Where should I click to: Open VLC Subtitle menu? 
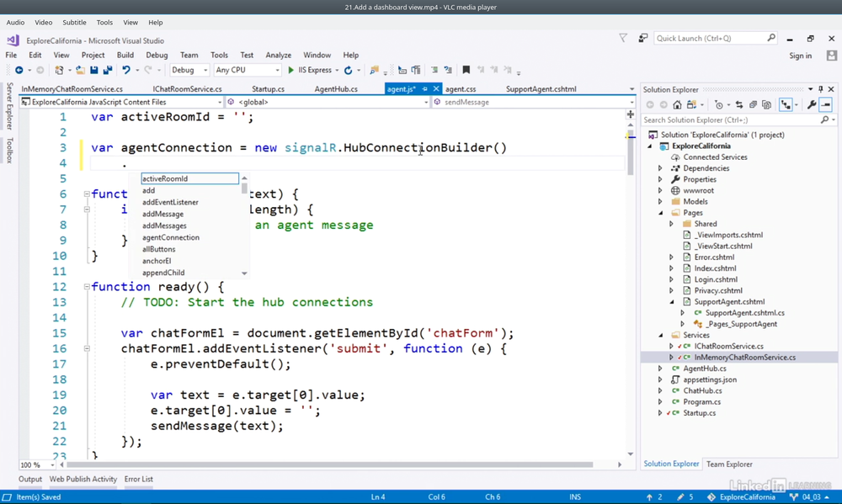click(74, 23)
